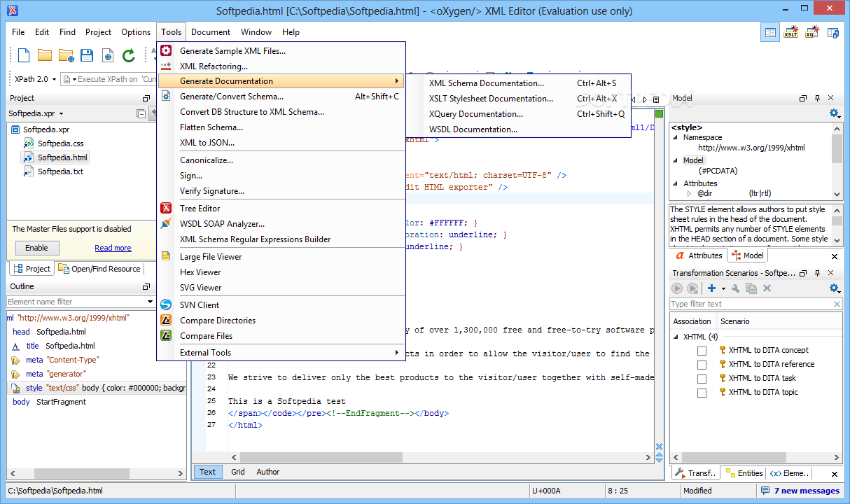Click the Model panel settings gear

[834, 113]
